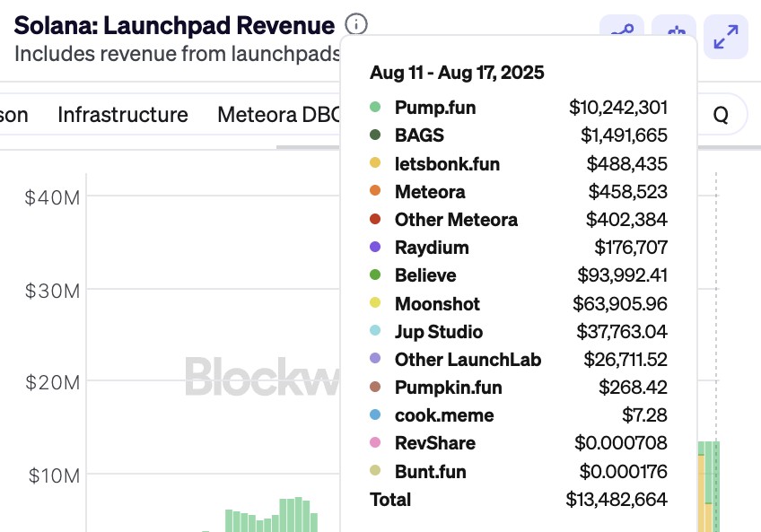Click the Raydium purple legend dot

point(375,247)
